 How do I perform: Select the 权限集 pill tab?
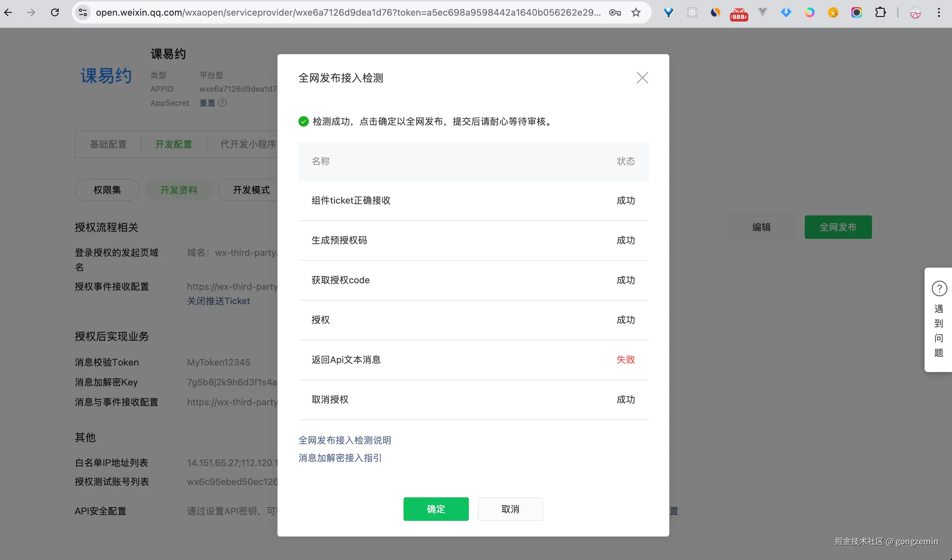click(x=107, y=190)
